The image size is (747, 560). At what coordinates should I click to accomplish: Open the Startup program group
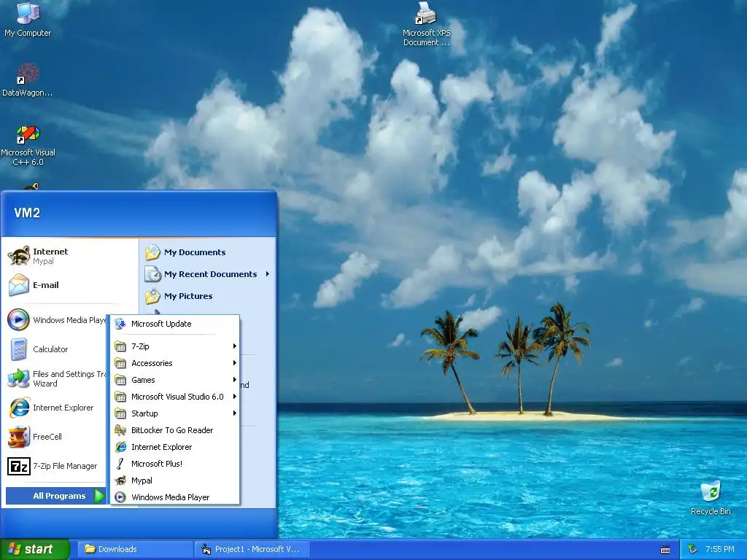(175, 413)
